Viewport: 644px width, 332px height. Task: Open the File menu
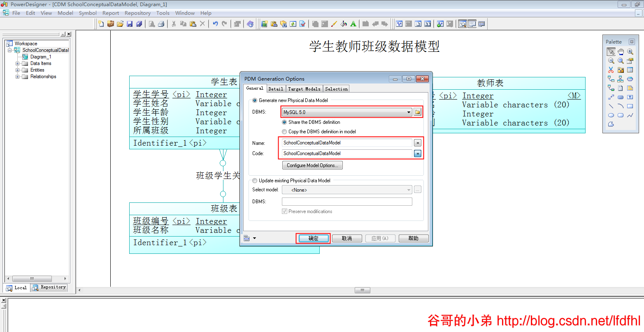16,13
